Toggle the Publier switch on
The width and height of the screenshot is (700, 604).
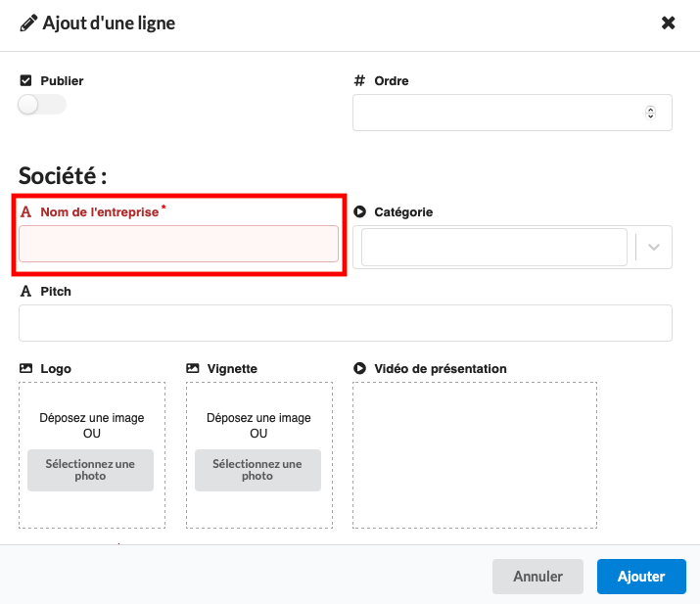pyautogui.click(x=41, y=105)
